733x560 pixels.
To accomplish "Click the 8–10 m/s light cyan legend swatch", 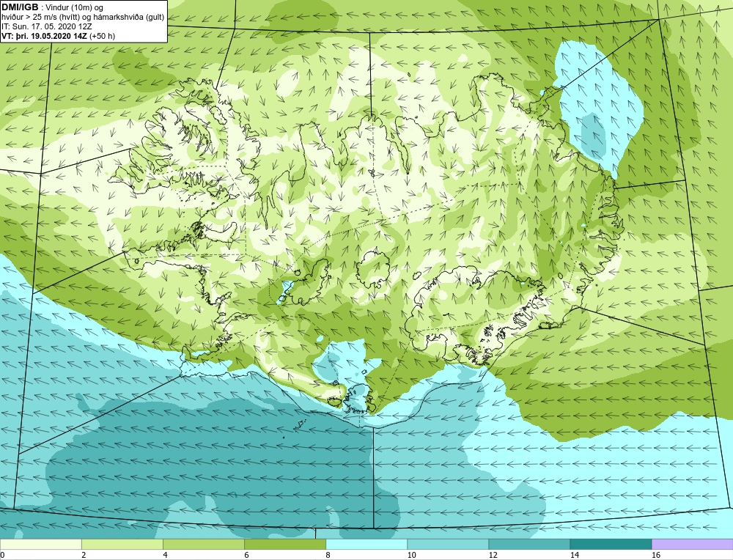I will pyautogui.click(x=366, y=544).
